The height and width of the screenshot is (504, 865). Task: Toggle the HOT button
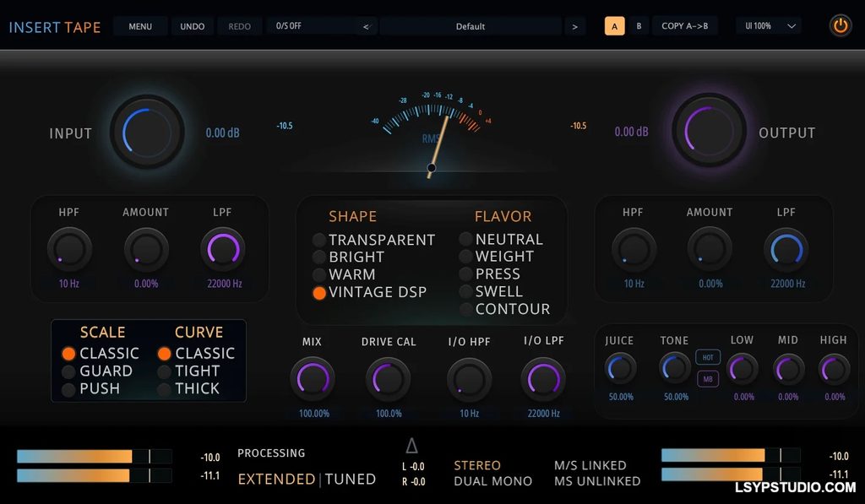(708, 357)
